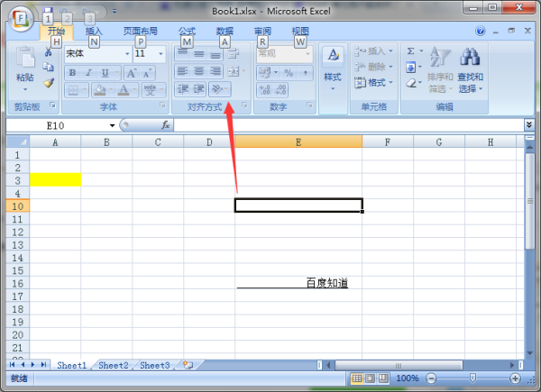Toggle right text alignment
541x392 pixels.
pos(215,71)
